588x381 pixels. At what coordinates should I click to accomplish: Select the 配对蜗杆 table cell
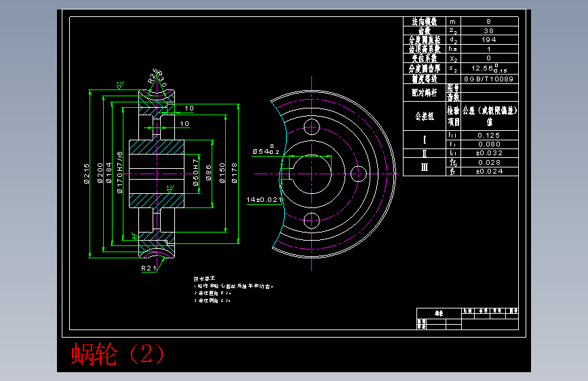[425, 93]
